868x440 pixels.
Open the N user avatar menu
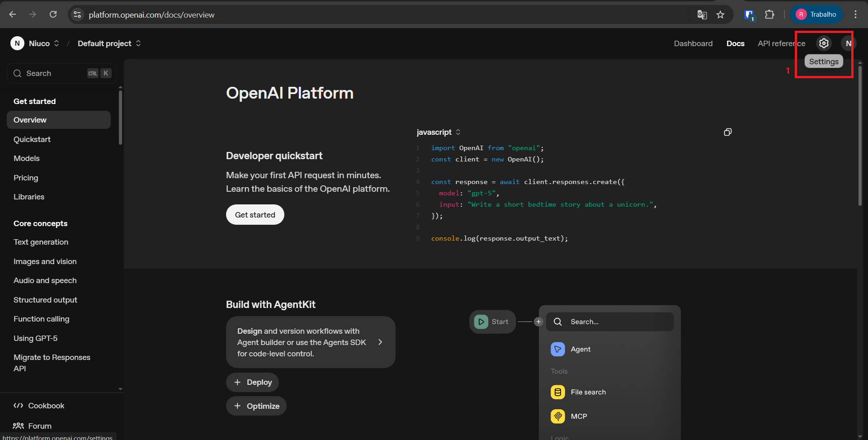click(849, 43)
